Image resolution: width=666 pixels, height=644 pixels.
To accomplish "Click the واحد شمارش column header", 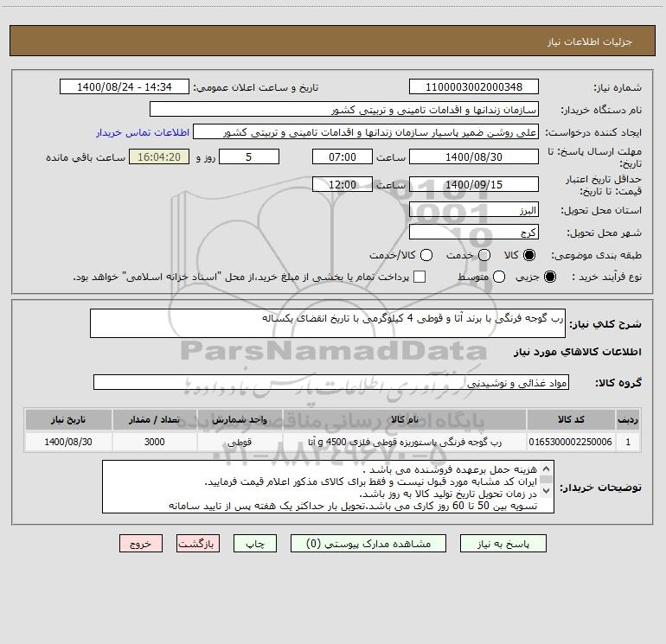I will [x=240, y=419].
